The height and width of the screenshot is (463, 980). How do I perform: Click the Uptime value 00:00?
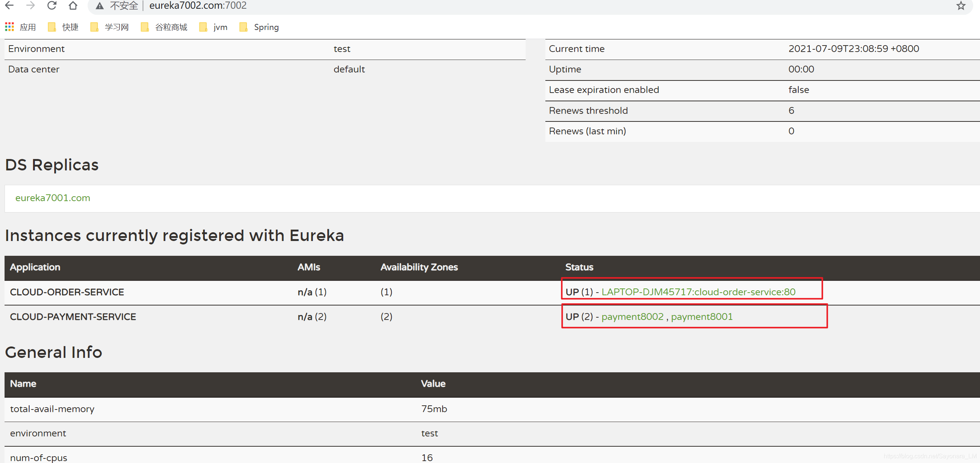click(801, 69)
